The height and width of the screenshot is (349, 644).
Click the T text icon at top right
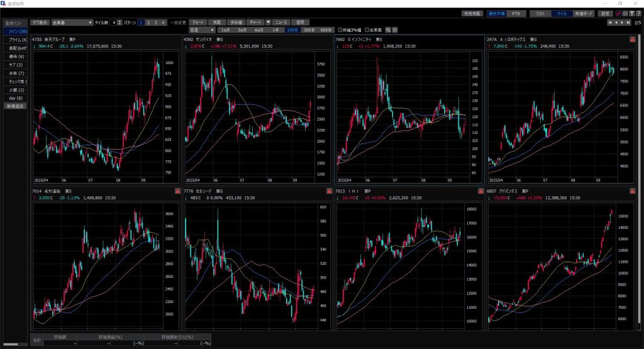coord(631,13)
